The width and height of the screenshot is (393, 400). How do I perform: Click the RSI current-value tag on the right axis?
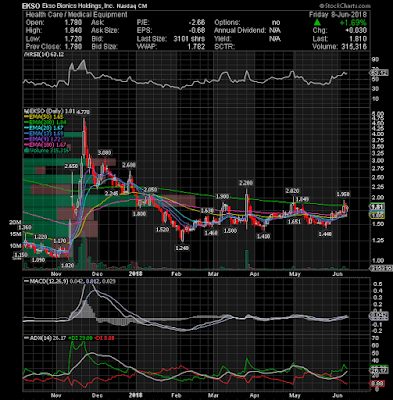379,73
